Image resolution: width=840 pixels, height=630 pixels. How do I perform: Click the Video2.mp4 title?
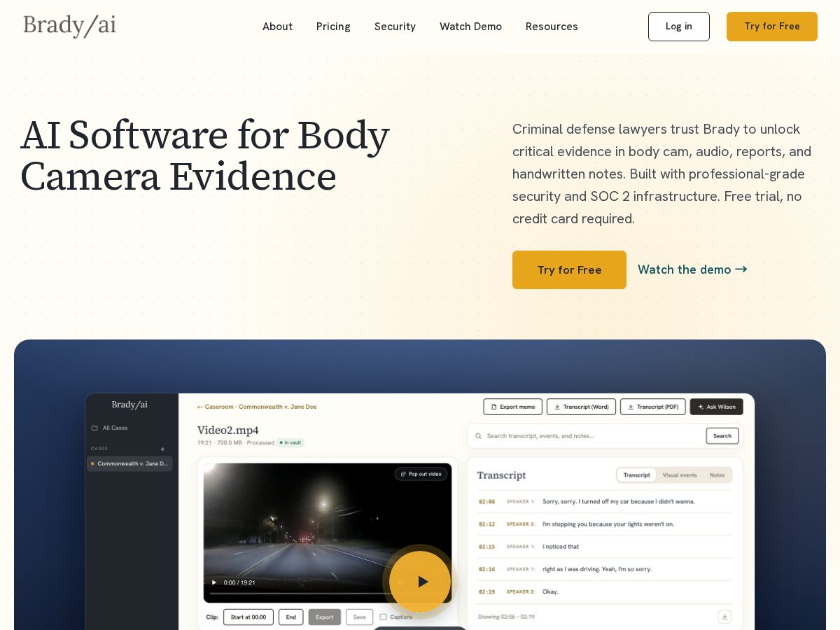[x=228, y=430]
